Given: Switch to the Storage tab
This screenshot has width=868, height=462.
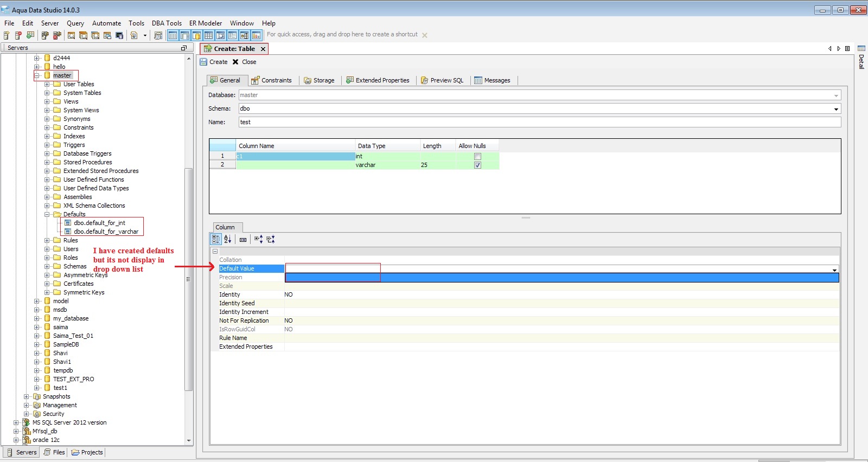Looking at the screenshot, I should click(319, 80).
